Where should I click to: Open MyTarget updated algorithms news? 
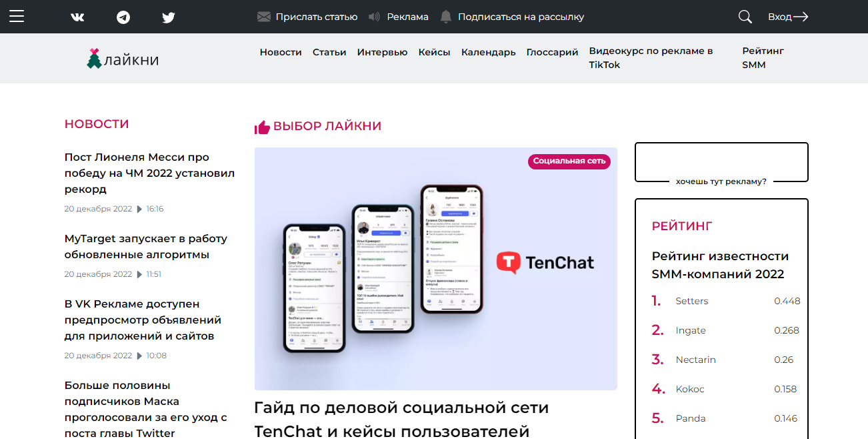146,247
